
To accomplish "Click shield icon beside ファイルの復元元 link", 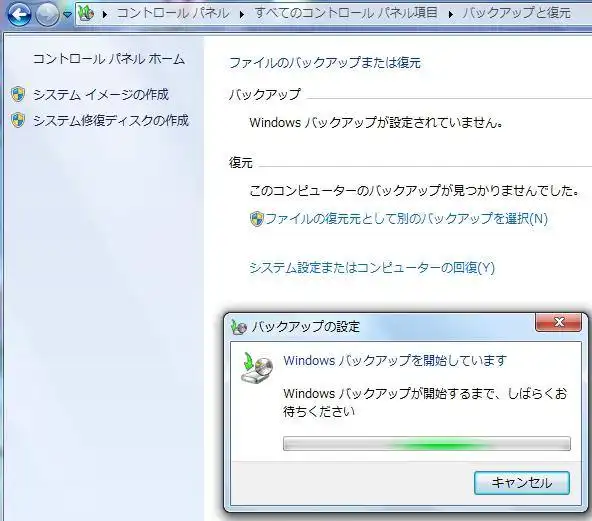I will 256,219.
